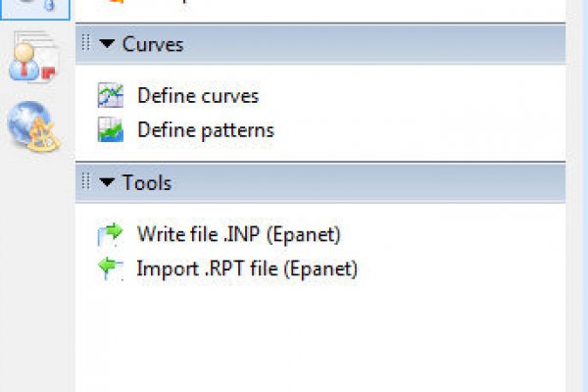Click the Tools section header label
Screen dimensions: 588x392
pos(147,182)
